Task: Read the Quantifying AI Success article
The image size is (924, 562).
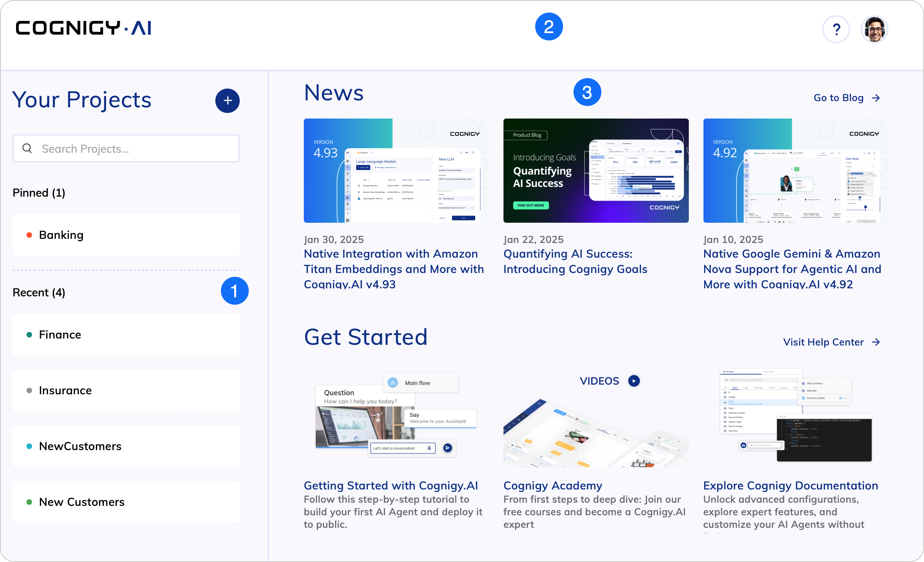Action: tap(575, 261)
